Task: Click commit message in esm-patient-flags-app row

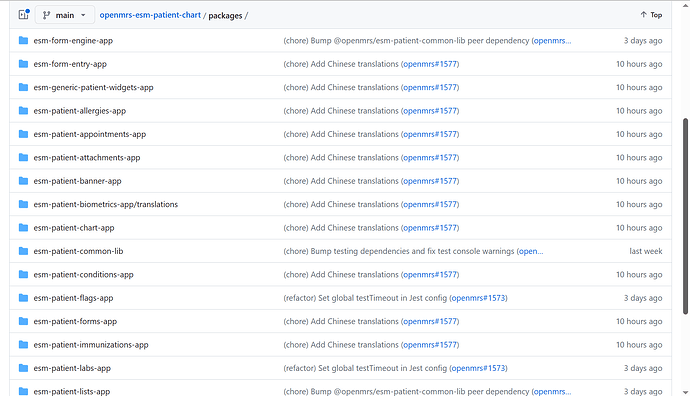Action: click(366, 298)
